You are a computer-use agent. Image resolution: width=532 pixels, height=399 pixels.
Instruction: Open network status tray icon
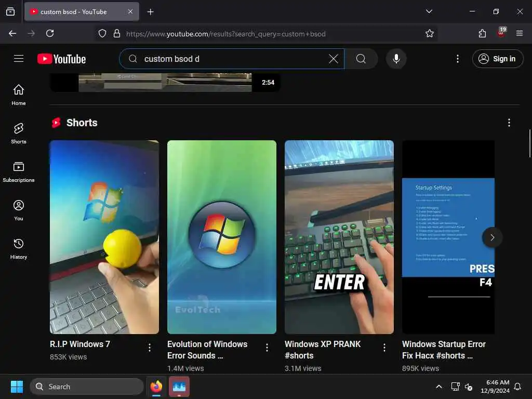coord(455,387)
